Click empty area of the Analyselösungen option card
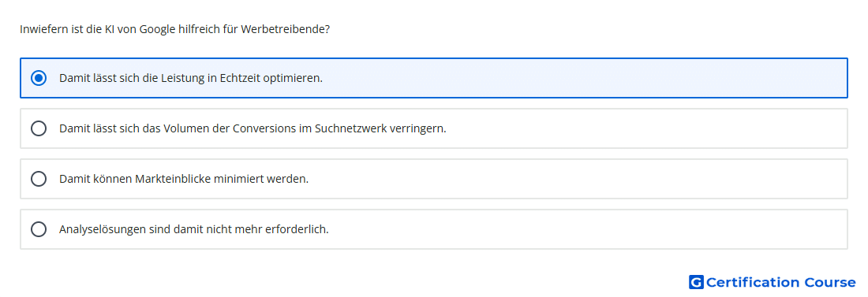 coord(587,229)
